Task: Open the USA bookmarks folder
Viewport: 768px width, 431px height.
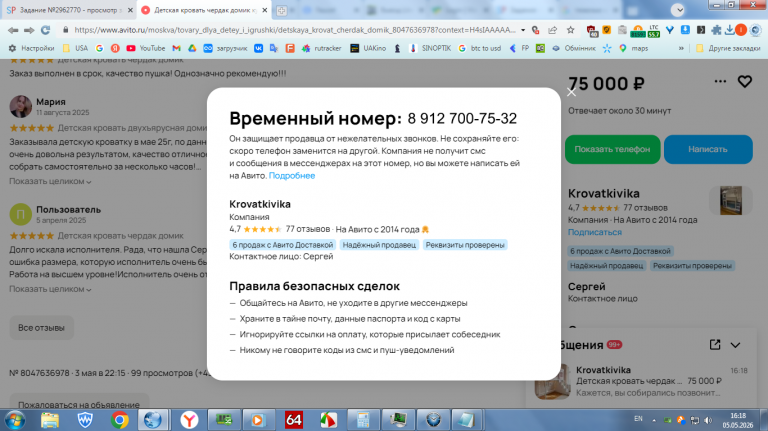Action: click(75, 48)
